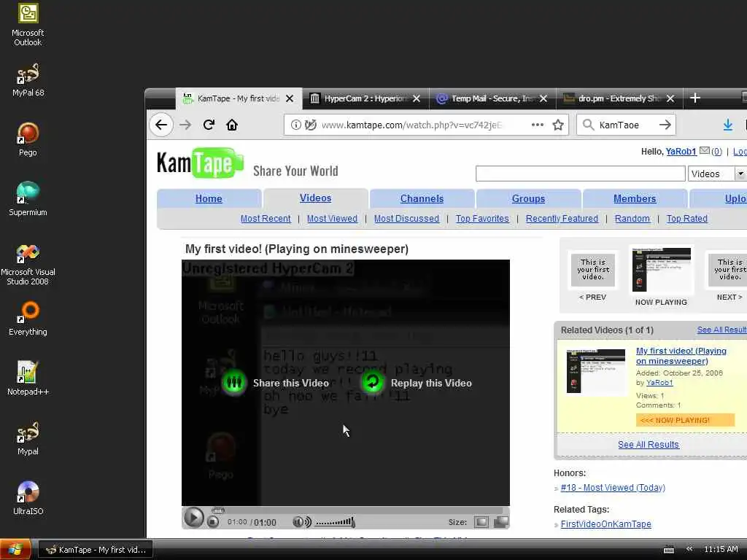747x560 pixels.
Task: Click the Most Recent link
Action: point(266,219)
